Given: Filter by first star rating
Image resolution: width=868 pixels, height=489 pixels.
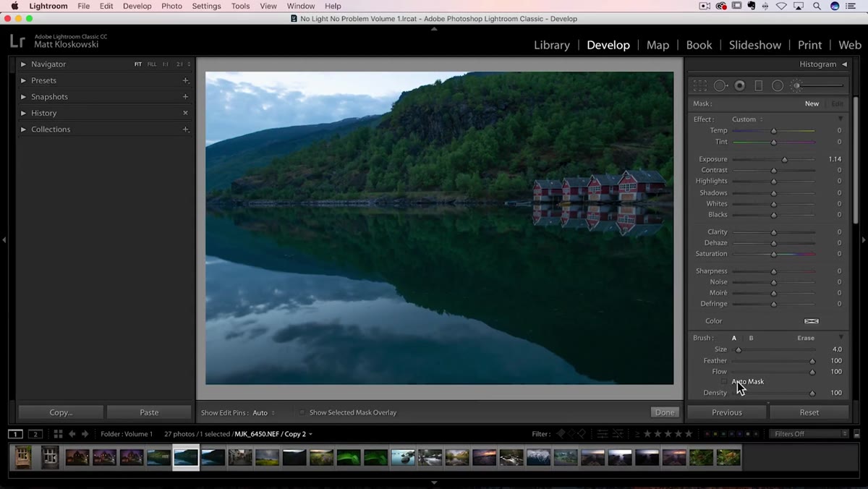Looking at the screenshot, I should pyautogui.click(x=648, y=434).
